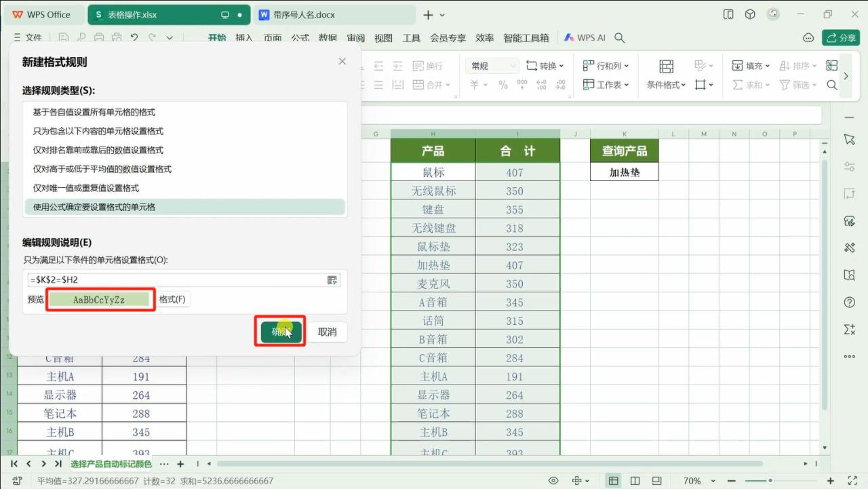Open the help question mark in right sidebar
Image resolution: width=868 pixels, height=489 pixels.
pos(849,302)
